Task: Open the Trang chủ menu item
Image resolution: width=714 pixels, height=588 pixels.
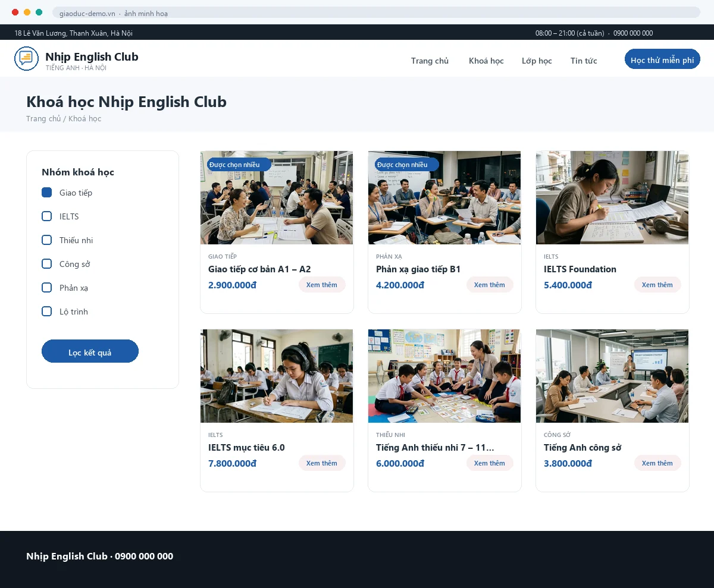Action: tap(430, 61)
